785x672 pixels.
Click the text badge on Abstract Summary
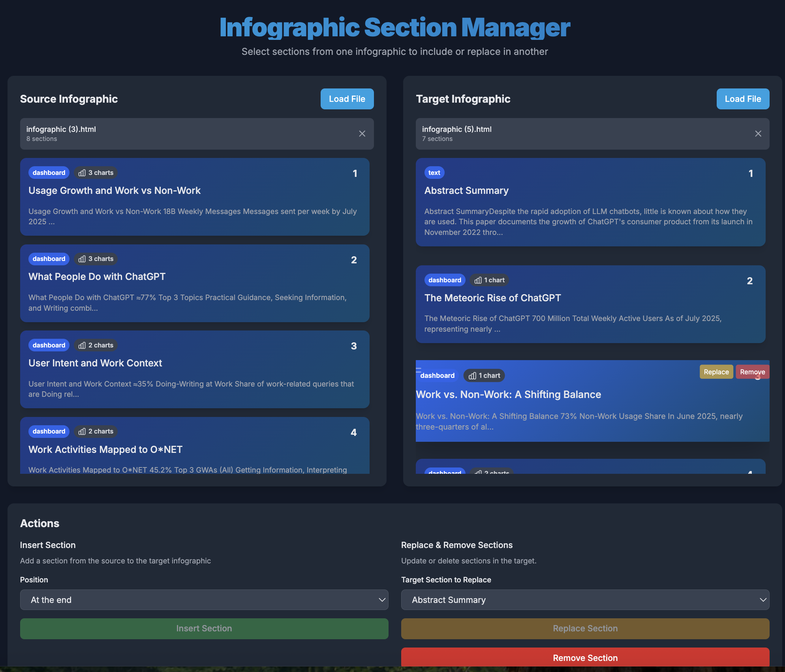tap(434, 173)
